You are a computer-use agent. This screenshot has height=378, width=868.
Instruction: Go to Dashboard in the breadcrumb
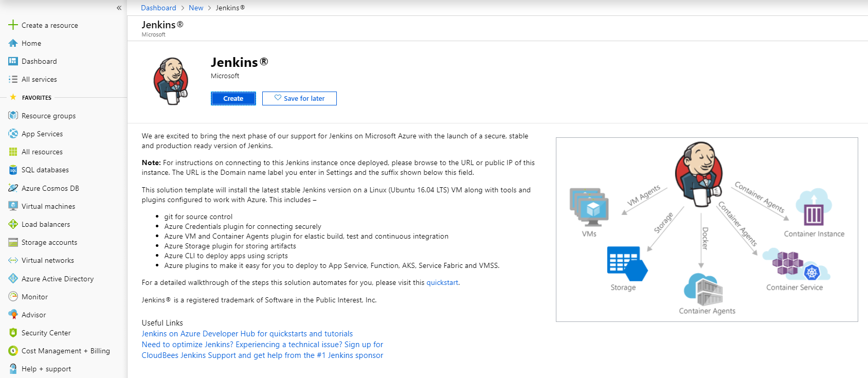tap(158, 8)
